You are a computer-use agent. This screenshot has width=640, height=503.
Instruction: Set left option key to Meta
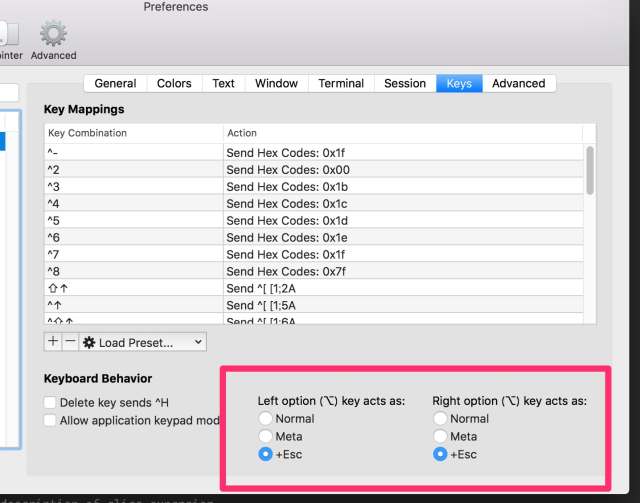pos(266,437)
